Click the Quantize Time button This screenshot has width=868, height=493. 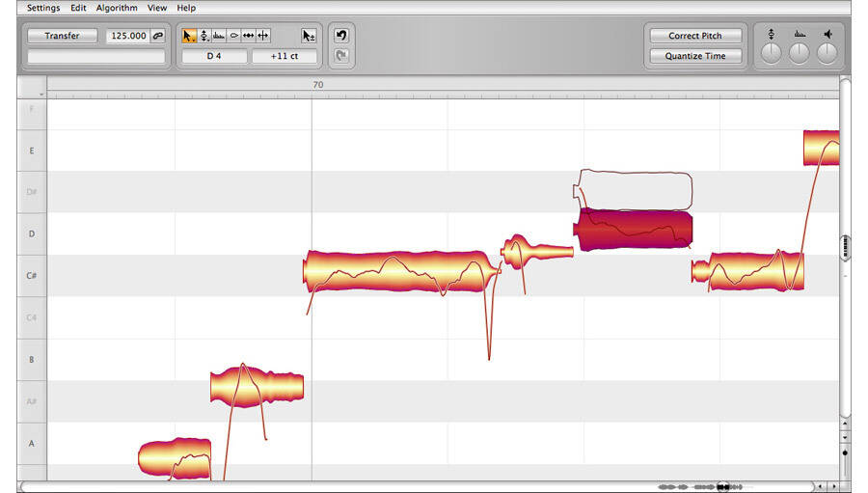pyautogui.click(x=695, y=56)
